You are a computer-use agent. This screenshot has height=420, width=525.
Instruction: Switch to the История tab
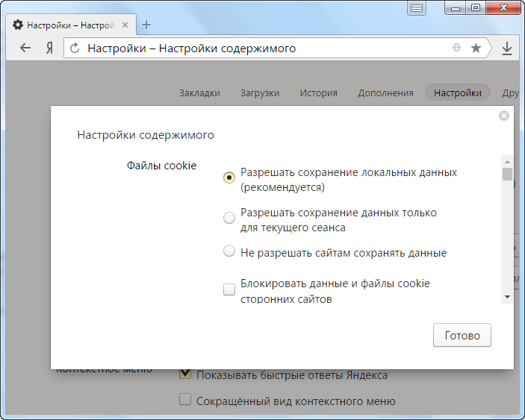[318, 93]
